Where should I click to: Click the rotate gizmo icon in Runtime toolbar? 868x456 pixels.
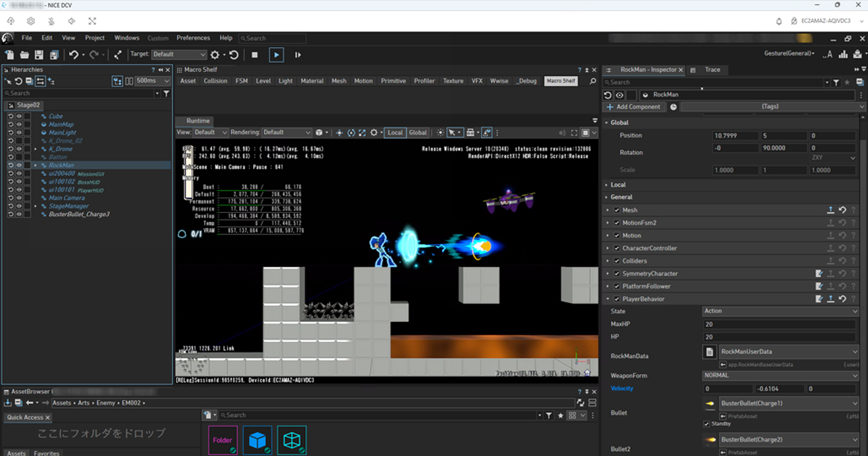pyautogui.click(x=351, y=132)
